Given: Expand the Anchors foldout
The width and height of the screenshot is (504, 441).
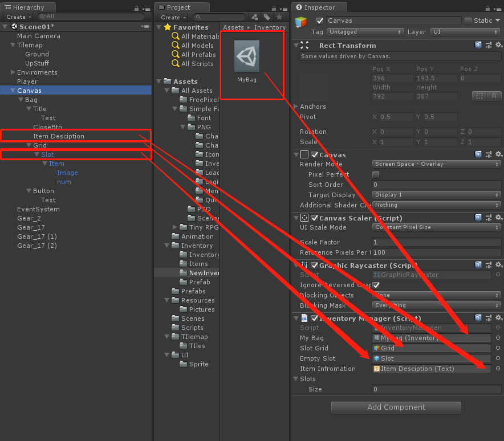Looking at the screenshot, I should [296, 107].
